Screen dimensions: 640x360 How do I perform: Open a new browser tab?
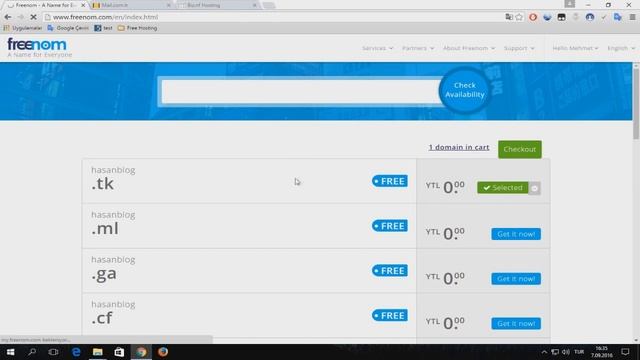pyautogui.click(x=269, y=5)
